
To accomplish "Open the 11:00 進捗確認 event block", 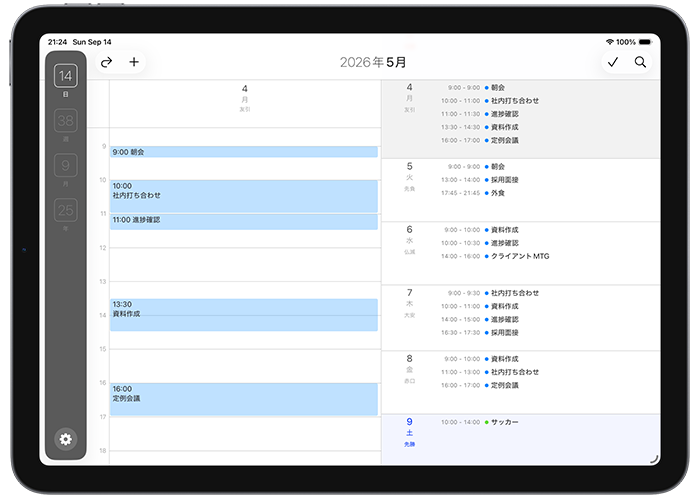I will pyautogui.click(x=244, y=221).
